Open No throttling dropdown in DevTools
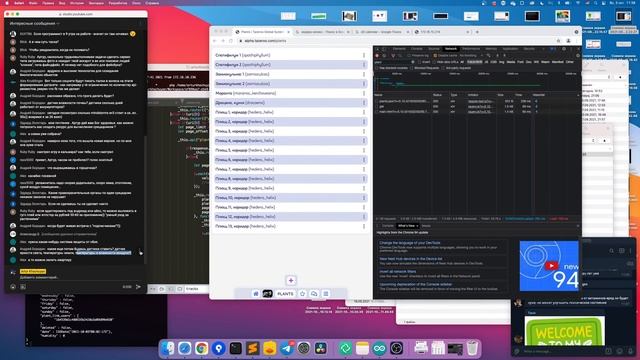This screenshot has width=640, height=360. [x=469, y=56]
